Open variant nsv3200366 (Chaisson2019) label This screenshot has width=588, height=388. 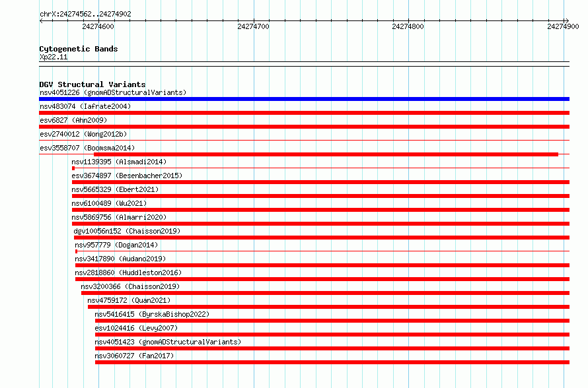click(x=130, y=286)
